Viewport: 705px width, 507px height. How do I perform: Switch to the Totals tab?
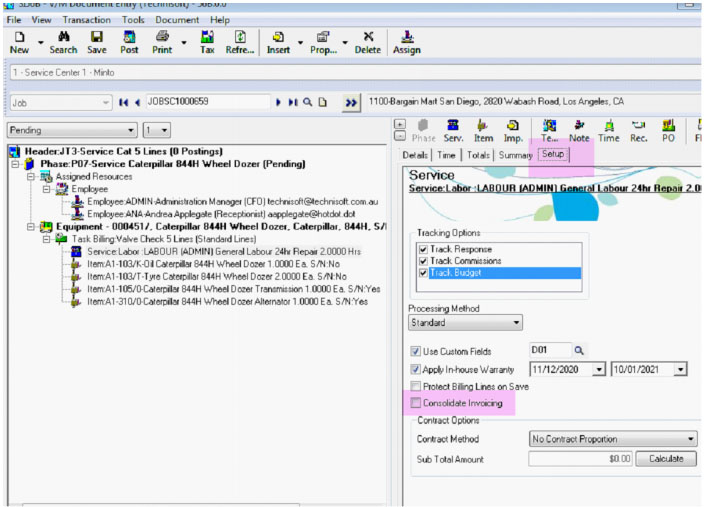[479, 155]
